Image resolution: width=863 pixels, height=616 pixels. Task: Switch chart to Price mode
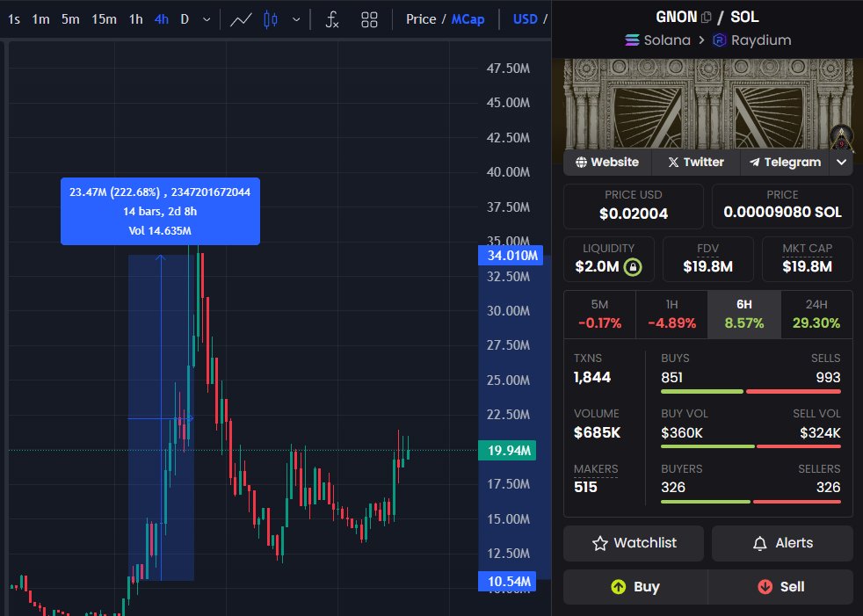click(421, 19)
